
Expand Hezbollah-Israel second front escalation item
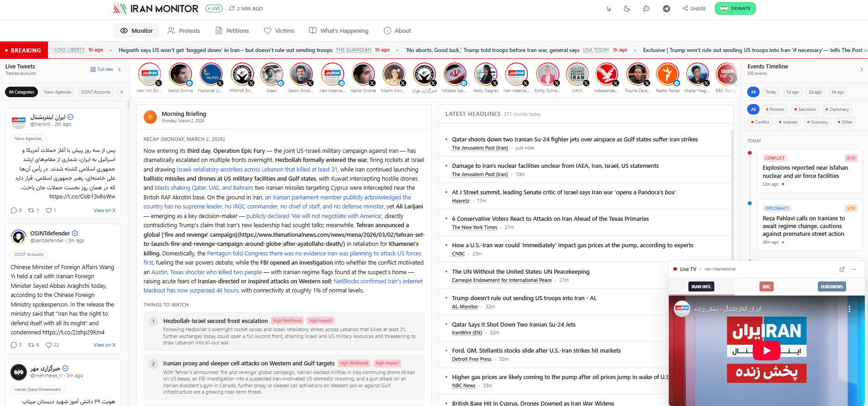[x=284, y=331]
